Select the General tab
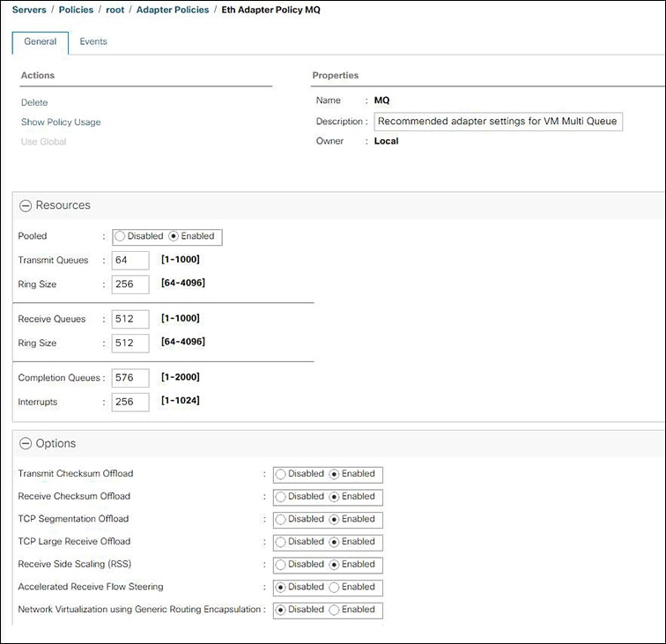The height and width of the screenshot is (644, 666). [41, 43]
